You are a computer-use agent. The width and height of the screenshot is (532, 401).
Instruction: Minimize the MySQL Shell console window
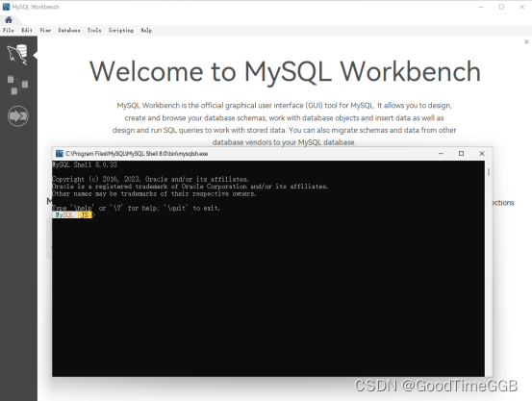(441, 153)
